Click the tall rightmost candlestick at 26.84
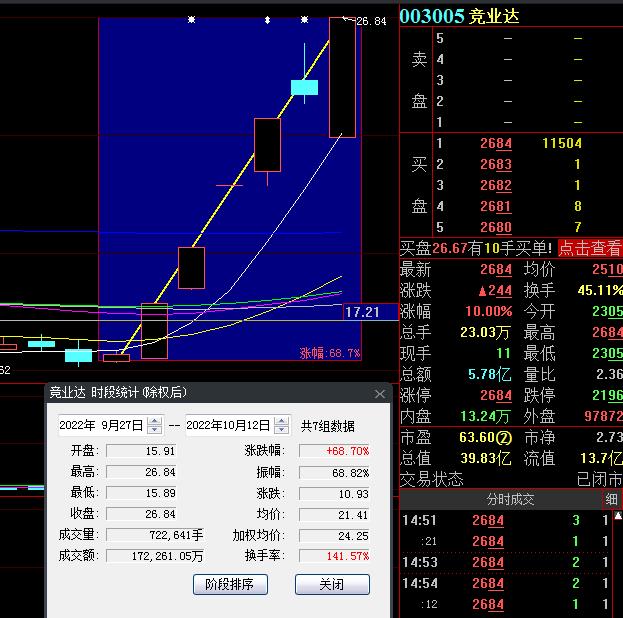This screenshot has height=618, width=623. [342, 77]
